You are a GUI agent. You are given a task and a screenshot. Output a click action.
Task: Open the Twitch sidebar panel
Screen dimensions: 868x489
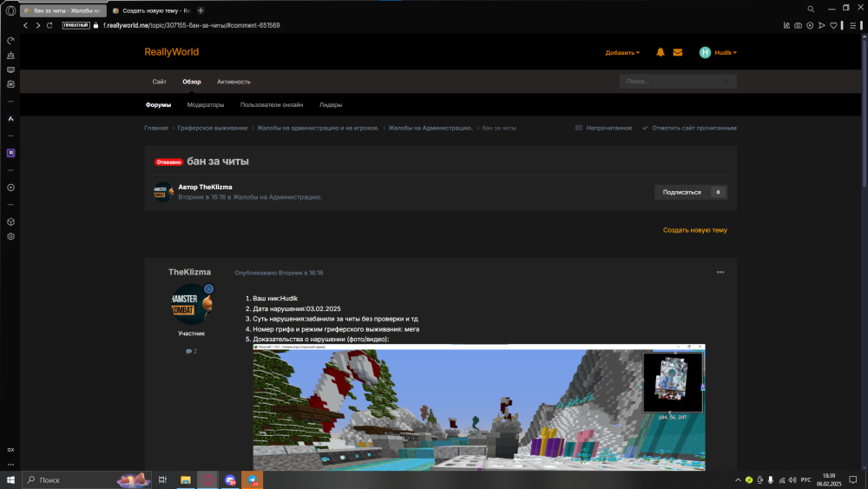(10, 153)
